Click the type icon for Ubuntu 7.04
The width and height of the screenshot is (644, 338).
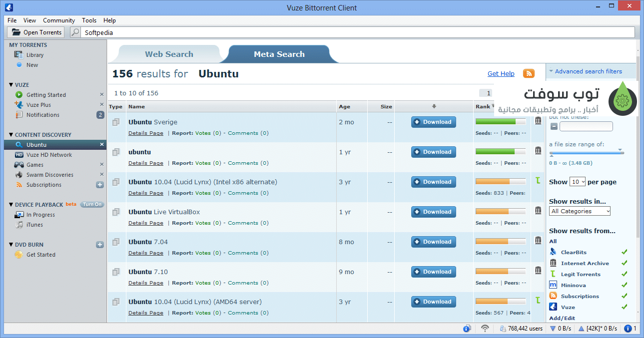click(116, 242)
